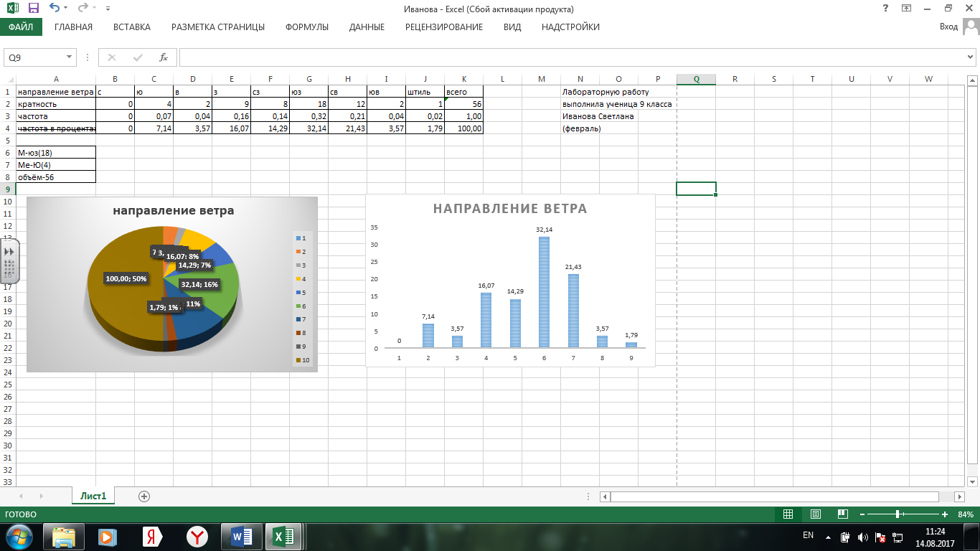Screen dimensions: 980x551
Task: Click cell K2 with value 56
Action: [x=463, y=104]
